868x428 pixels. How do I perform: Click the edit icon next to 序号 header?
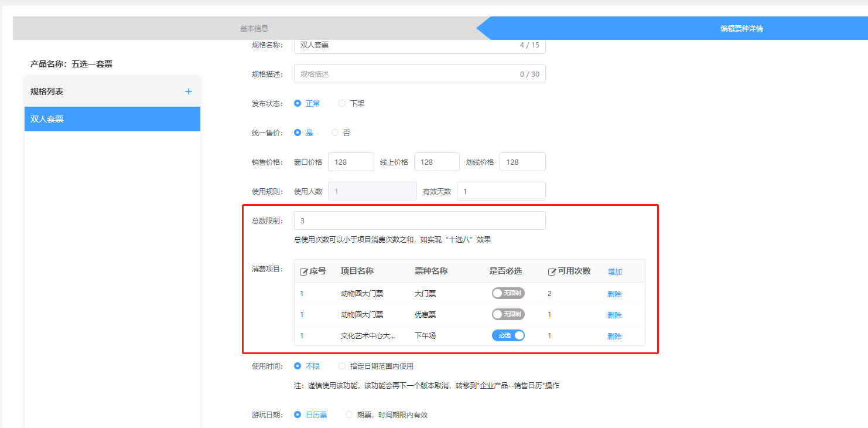pos(303,272)
